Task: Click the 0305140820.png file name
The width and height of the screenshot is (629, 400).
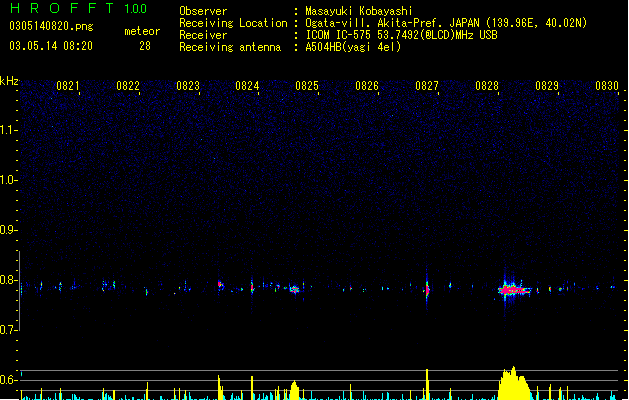Action: point(51,26)
